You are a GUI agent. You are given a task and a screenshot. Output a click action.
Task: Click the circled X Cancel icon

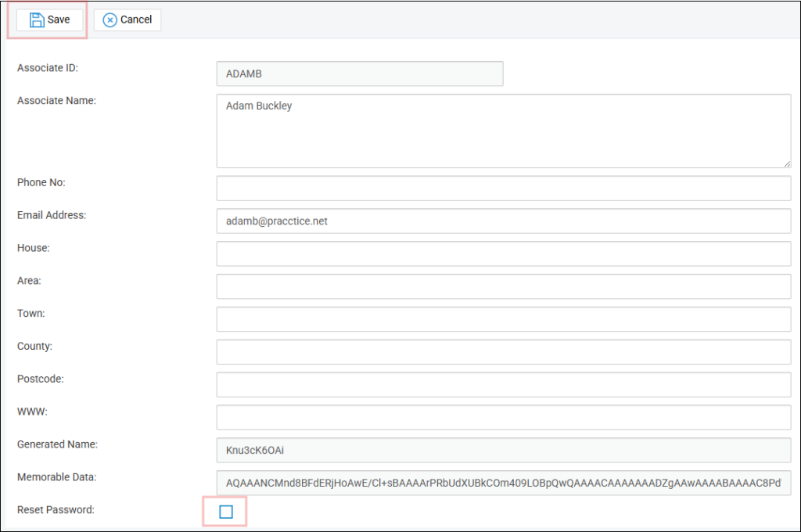110,20
